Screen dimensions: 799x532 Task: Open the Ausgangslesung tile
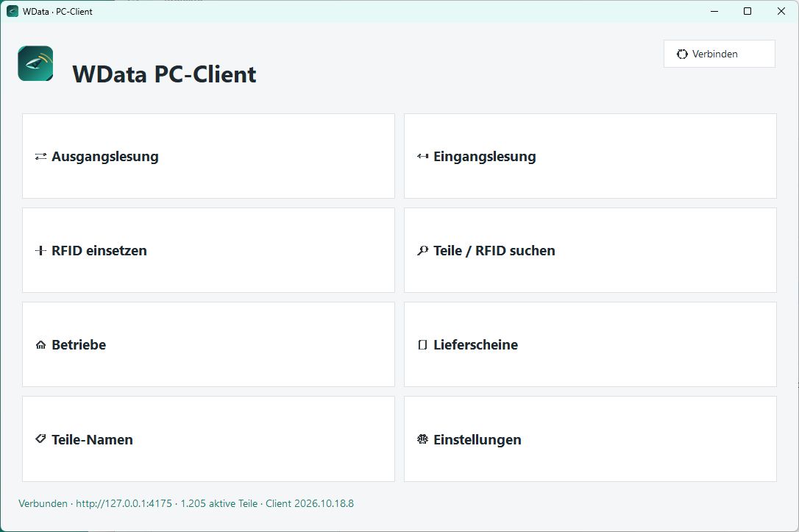click(x=208, y=156)
